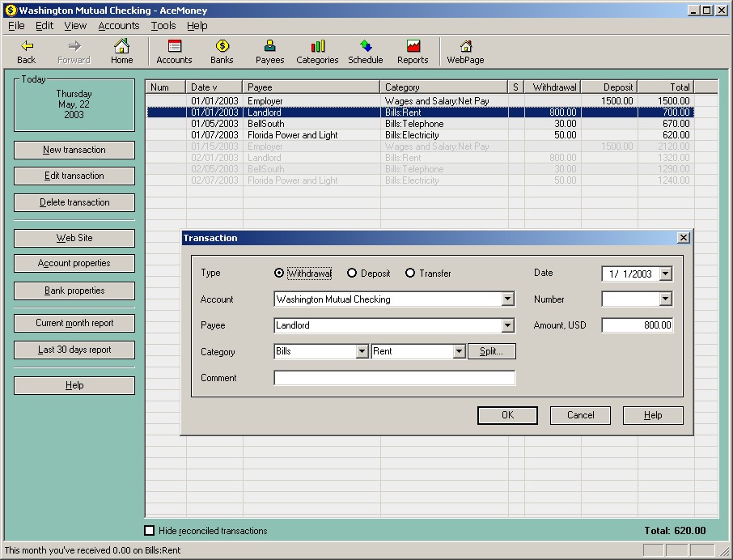Viewport: 733px width, 560px height.
Task: Sort by the Category column header
Action: click(444, 87)
